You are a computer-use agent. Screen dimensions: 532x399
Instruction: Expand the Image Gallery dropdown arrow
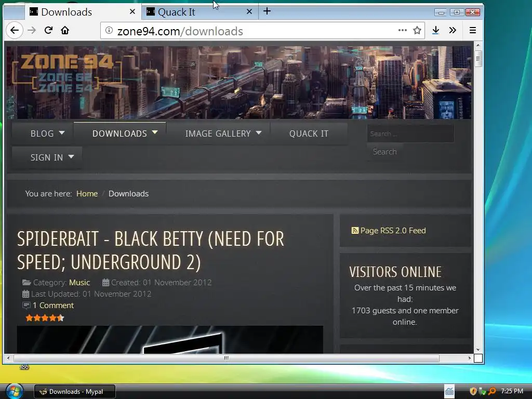pos(259,132)
